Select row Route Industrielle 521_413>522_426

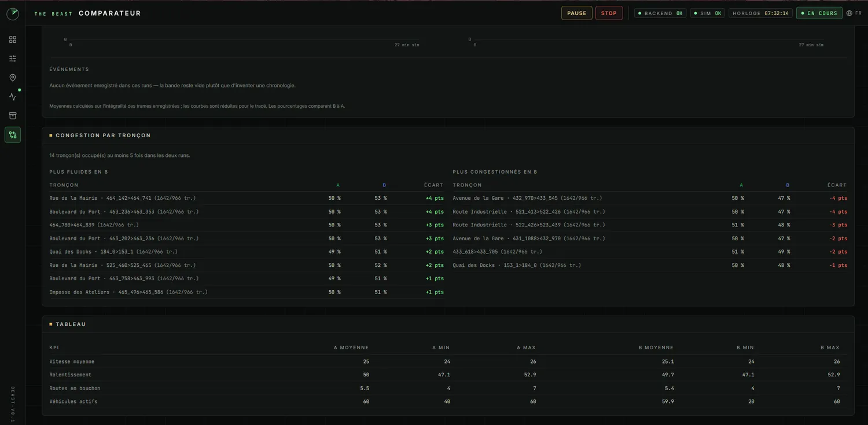650,211
